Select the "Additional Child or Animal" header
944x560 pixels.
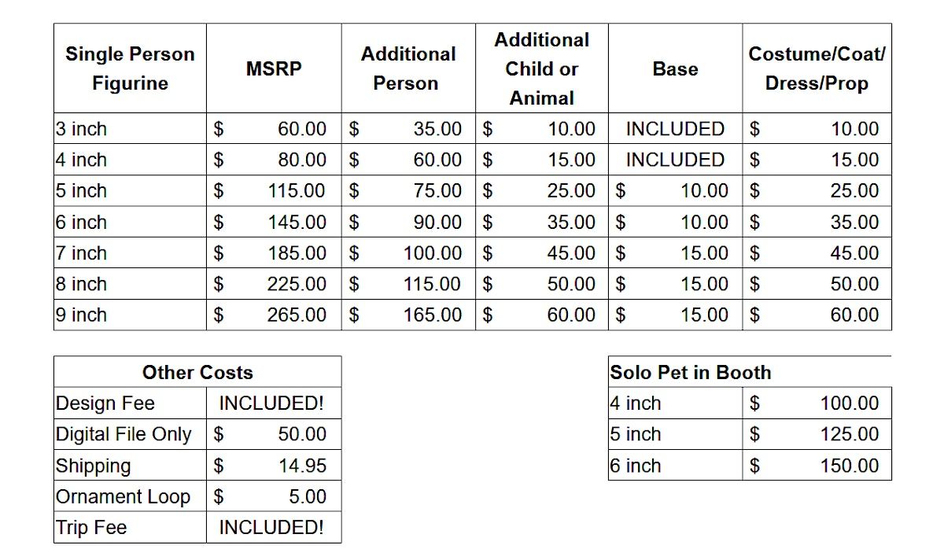click(x=541, y=68)
